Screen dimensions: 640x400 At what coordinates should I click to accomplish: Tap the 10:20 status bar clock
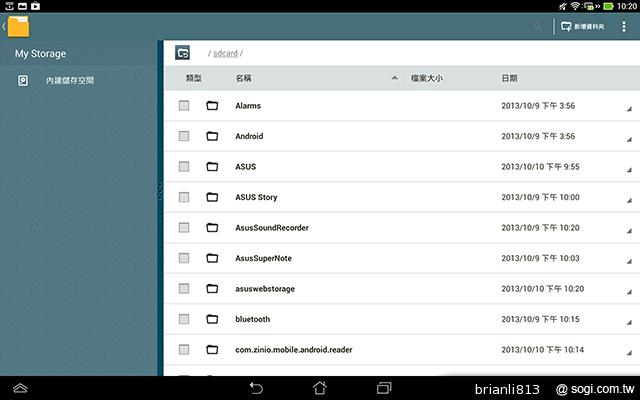coord(627,6)
